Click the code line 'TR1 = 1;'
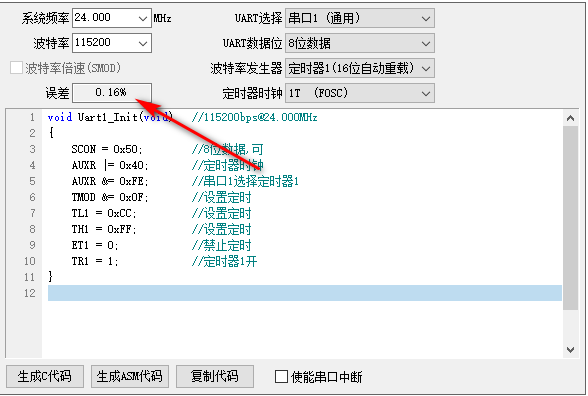588x396 pixels. tap(95, 261)
